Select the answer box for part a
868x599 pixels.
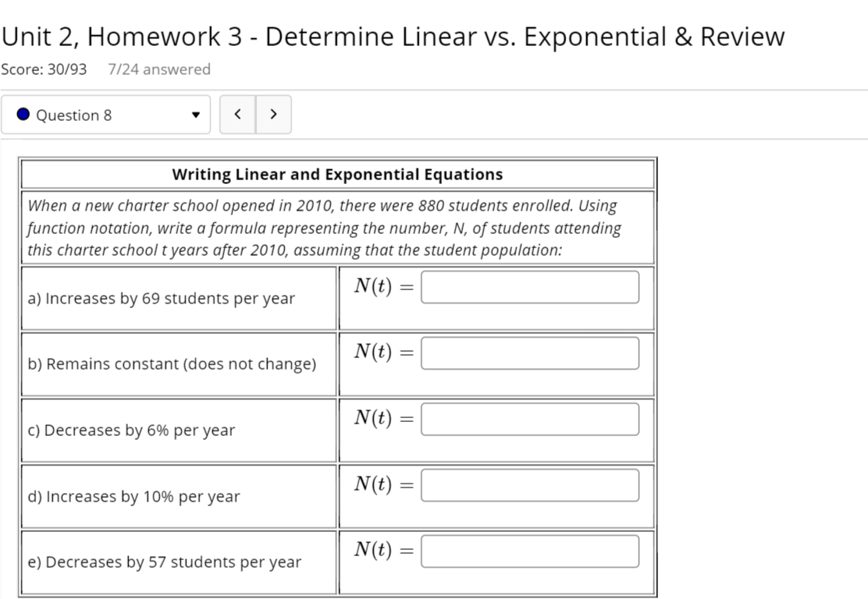point(530,286)
